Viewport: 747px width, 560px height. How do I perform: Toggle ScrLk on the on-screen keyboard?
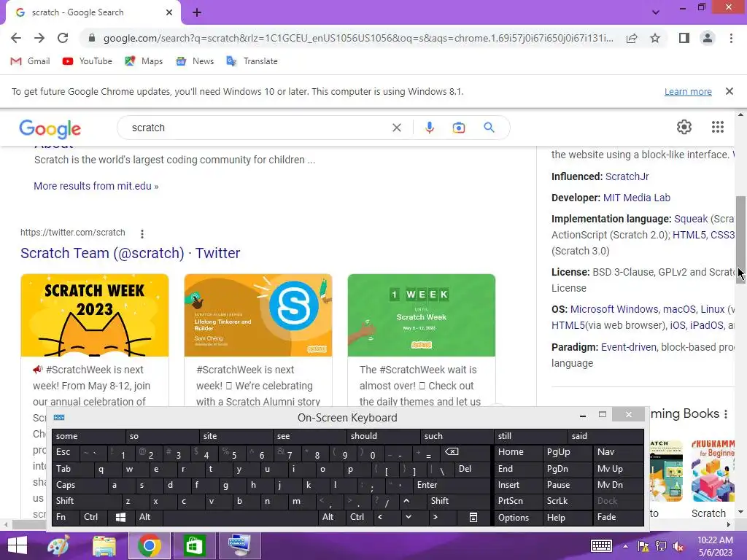pos(568,501)
